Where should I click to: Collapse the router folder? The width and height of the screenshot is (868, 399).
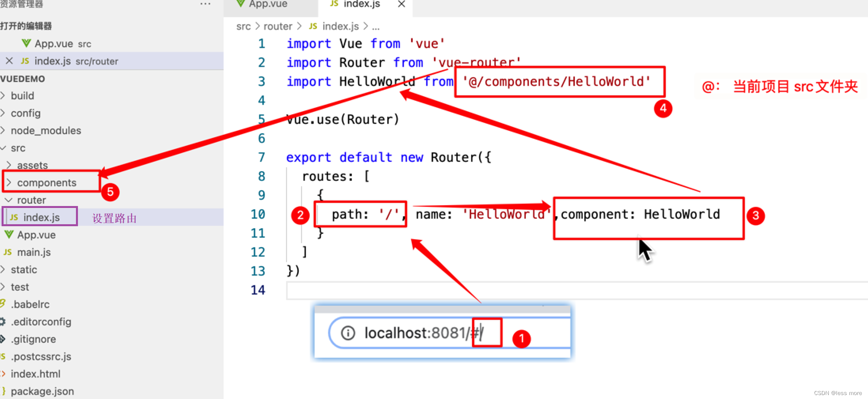click(31, 200)
